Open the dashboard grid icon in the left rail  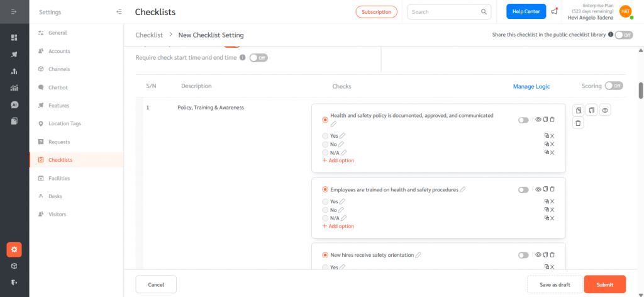pos(14,38)
